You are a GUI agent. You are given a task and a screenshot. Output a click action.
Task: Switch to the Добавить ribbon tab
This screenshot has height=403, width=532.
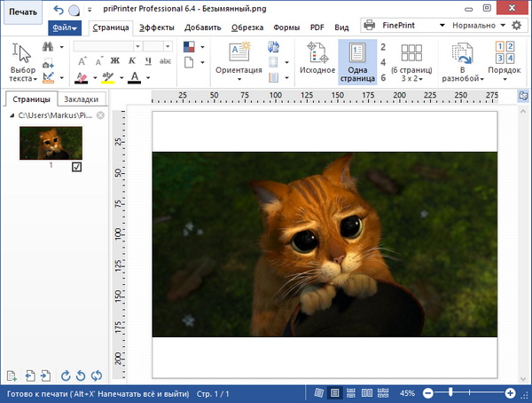tap(202, 28)
